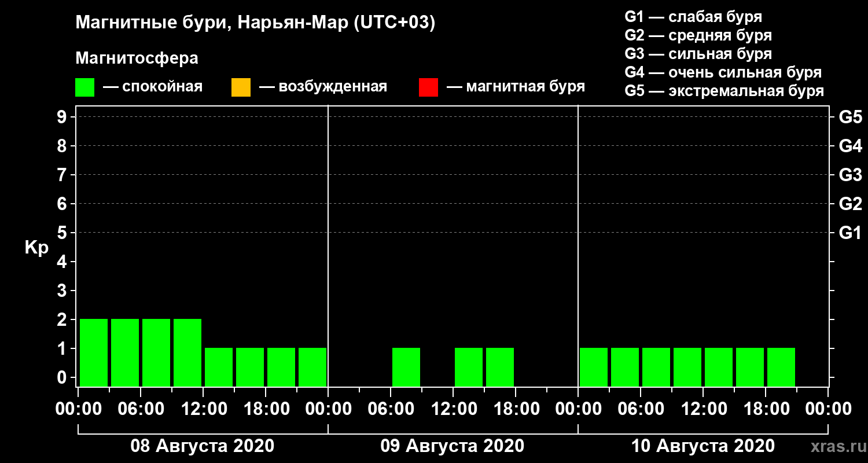868x463 pixels.
Task: Click the '18:00' time label for 10 Августа
Action: coord(766,409)
